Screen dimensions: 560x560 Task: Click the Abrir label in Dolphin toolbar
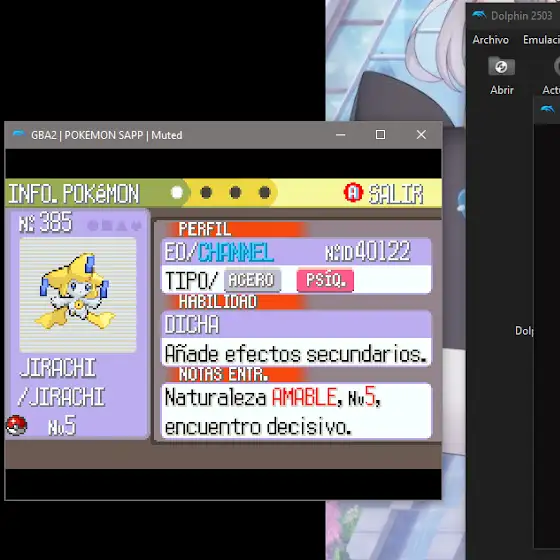click(502, 90)
